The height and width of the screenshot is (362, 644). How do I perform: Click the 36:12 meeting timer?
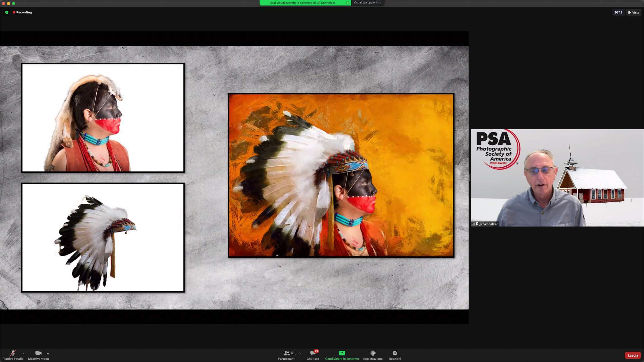[618, 13]
